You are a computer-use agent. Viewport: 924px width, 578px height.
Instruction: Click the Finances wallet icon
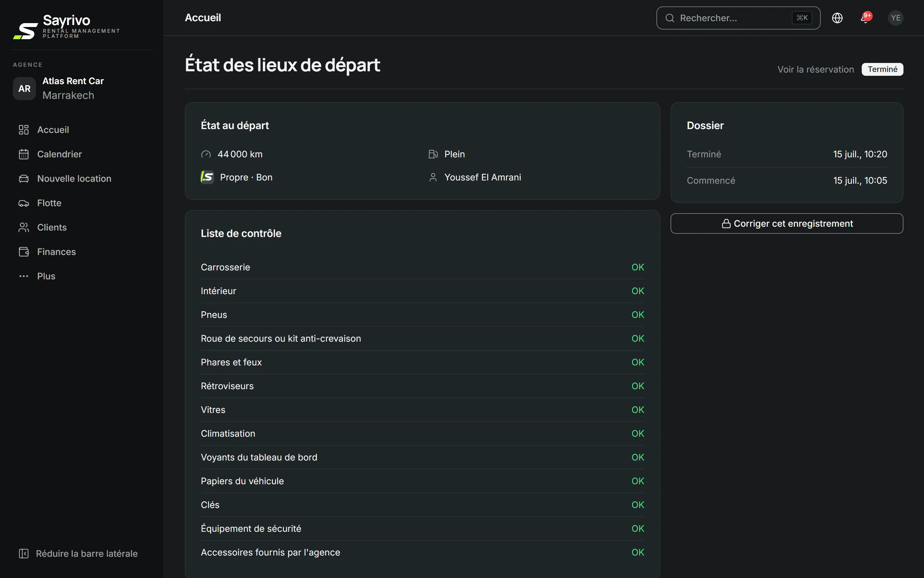(24, 252)
